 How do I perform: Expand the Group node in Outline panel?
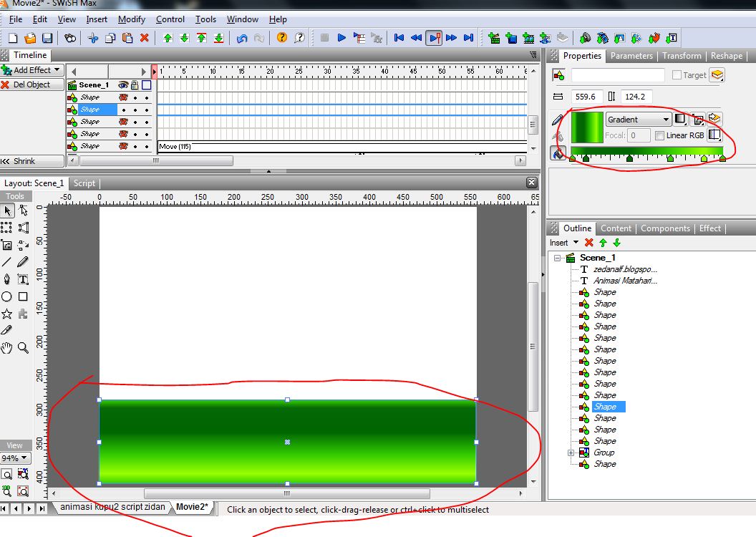point(570,452)
